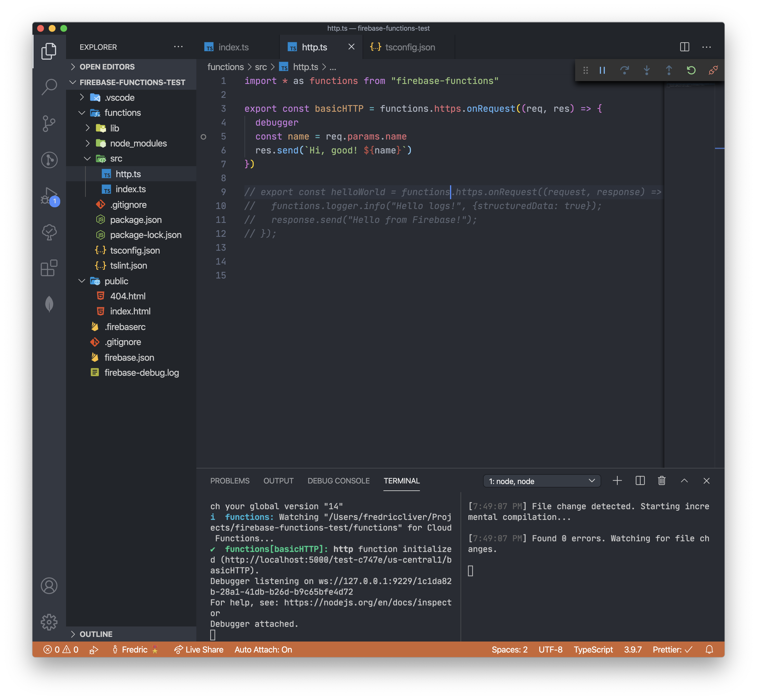Screen dimensions: 757x700
Task: Step over to the next line
Action: coord(624,70)
